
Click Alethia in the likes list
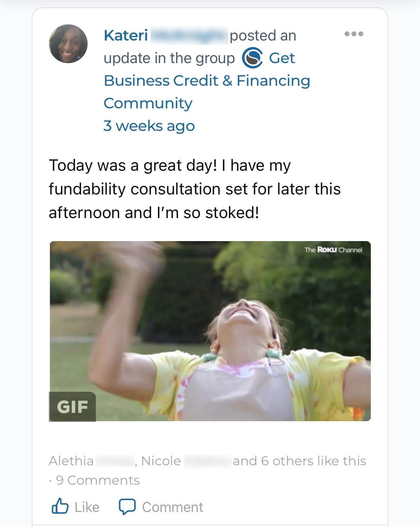tap(71, 461)
